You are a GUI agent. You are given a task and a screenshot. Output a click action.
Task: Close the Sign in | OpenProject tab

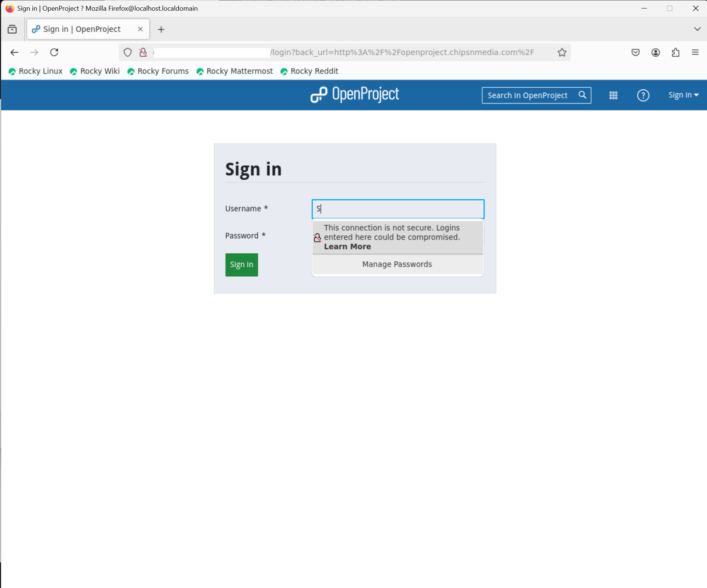coord(140,29)
